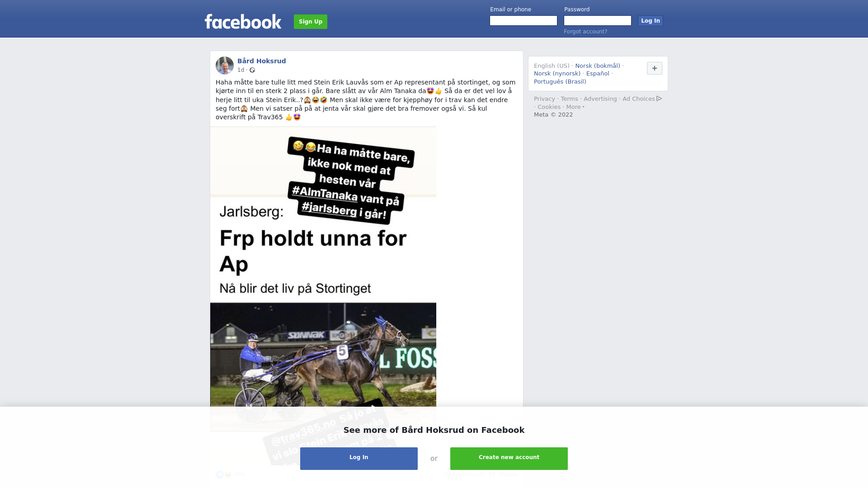Click the public globe privacy icon

[252, 70]
